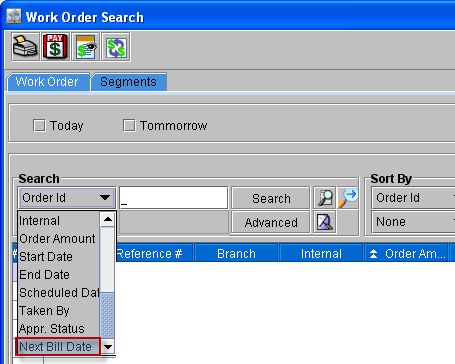Open the Sort By Order Id dropdown
The height and width of the screenshot is (364, 455).
click(413, 198)
